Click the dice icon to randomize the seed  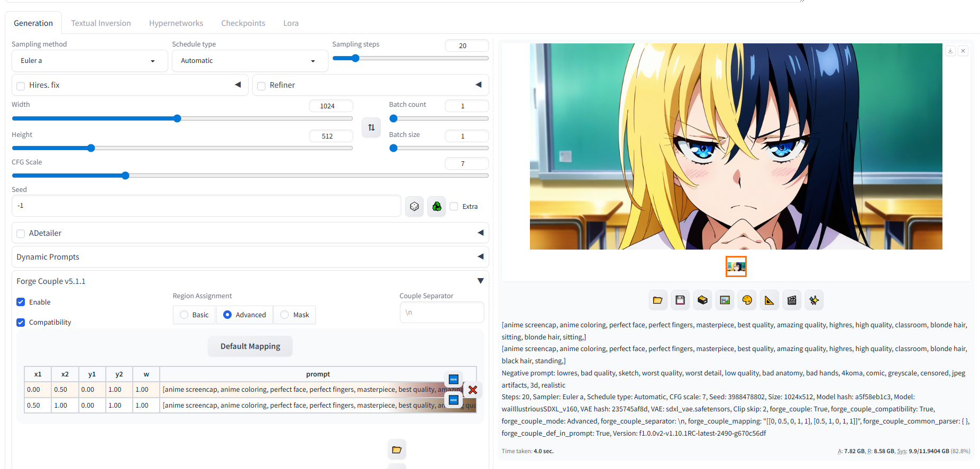tap(414, 206)
